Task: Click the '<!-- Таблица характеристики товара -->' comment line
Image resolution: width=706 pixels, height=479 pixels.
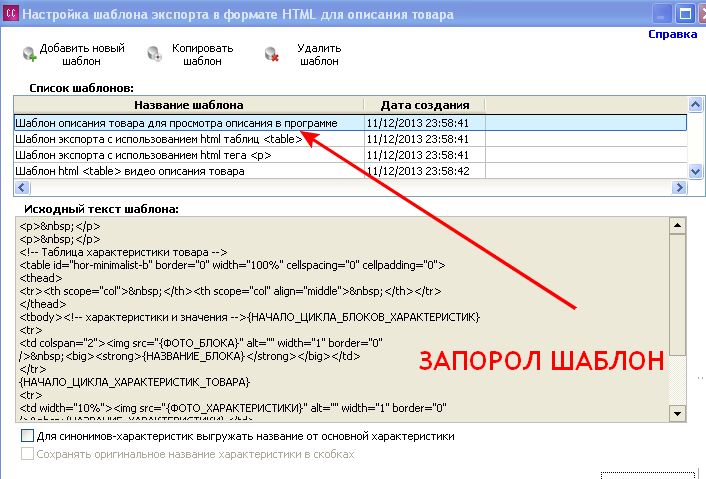Action: pyautogui.click(x=123, y=252)
